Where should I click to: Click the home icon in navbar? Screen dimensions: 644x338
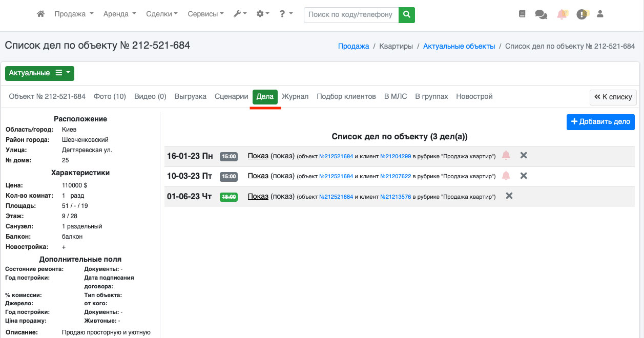[x=41, y=14]
